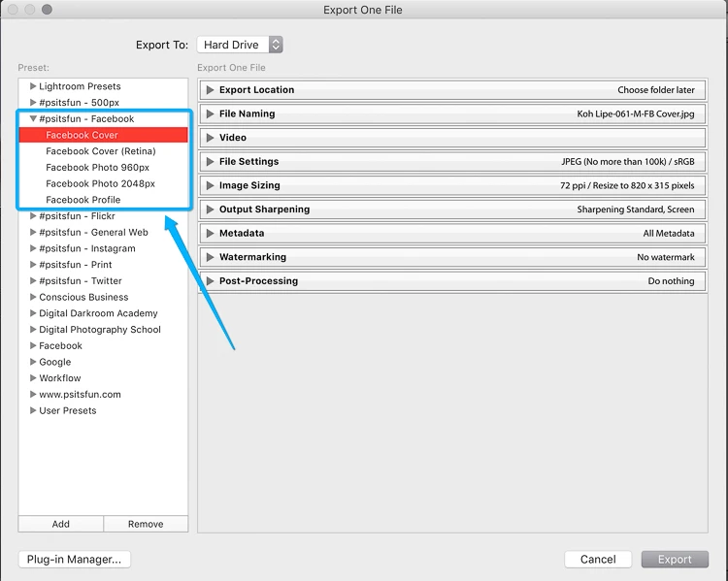Cancel the export dialog

[598, 560]
